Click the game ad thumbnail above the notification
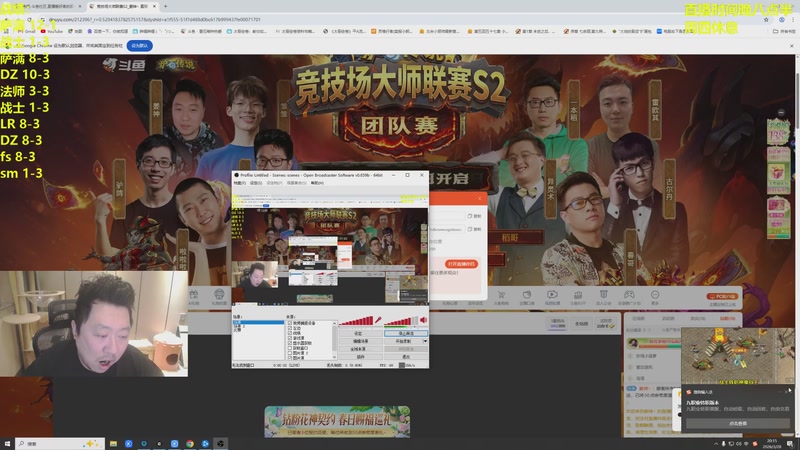Image resolution: width=800 pixels, height=450 pixels. tap(738, 356)
